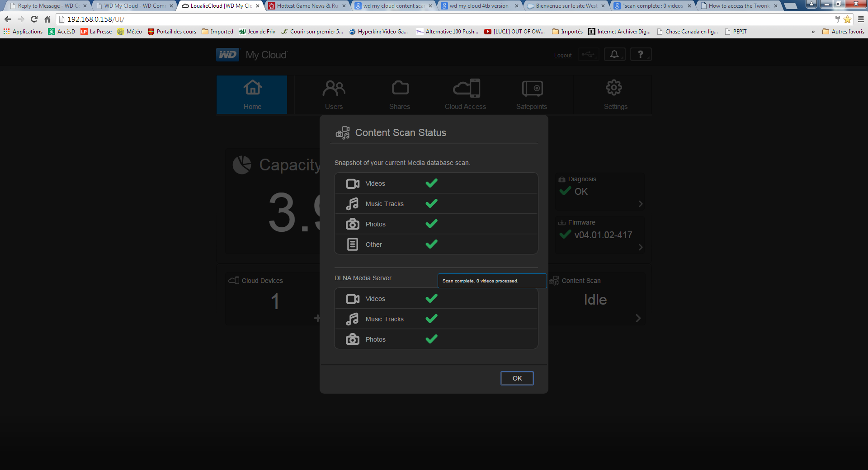Open the AccèsD bookmark
Image resolution: width=868 pixels, height=470 pixels.
[61, 32]
